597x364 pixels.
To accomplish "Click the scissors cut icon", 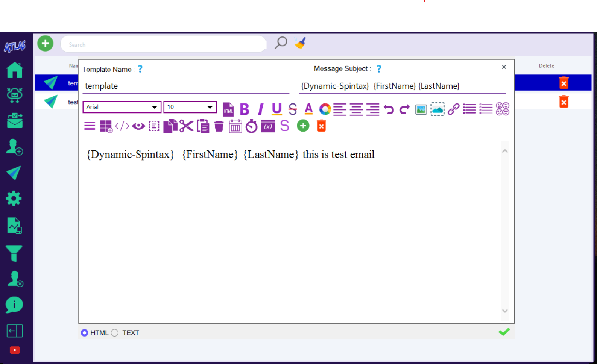I will pyautogui.click(x=186, y=126).
